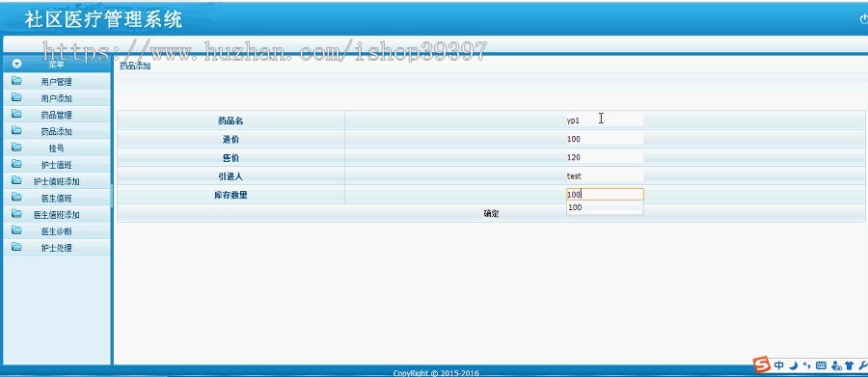Pick the 100 autocomplete suggestion
Image resolution: width=868 pixels, height=377 pixels.
(x=605, y=207)
